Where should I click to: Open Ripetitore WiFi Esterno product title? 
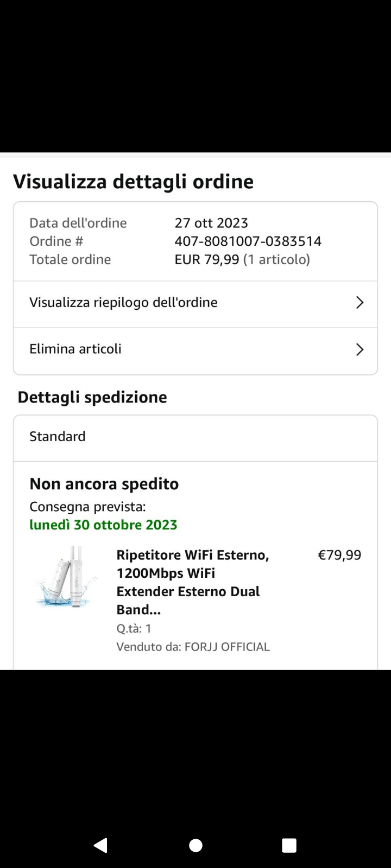(193, 582)
